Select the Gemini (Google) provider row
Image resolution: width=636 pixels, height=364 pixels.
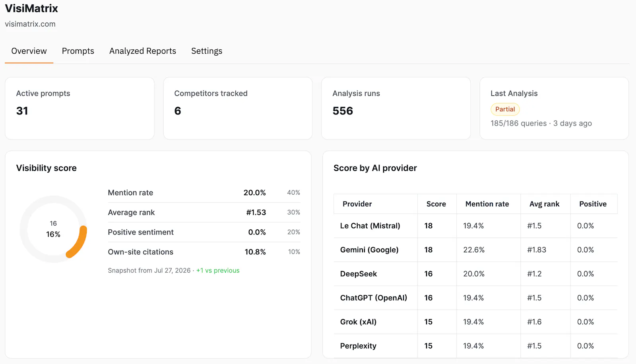coord(475,250)
